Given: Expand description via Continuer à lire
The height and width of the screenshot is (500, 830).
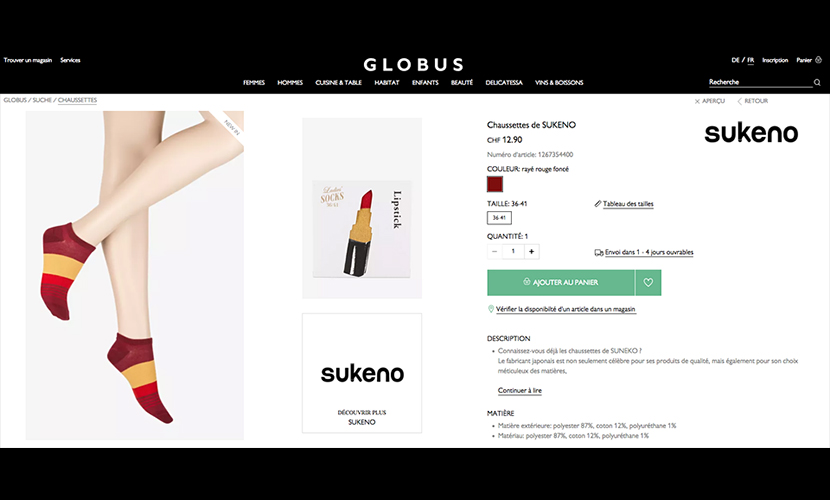Looking at the screenshot, I should point(520,390).
